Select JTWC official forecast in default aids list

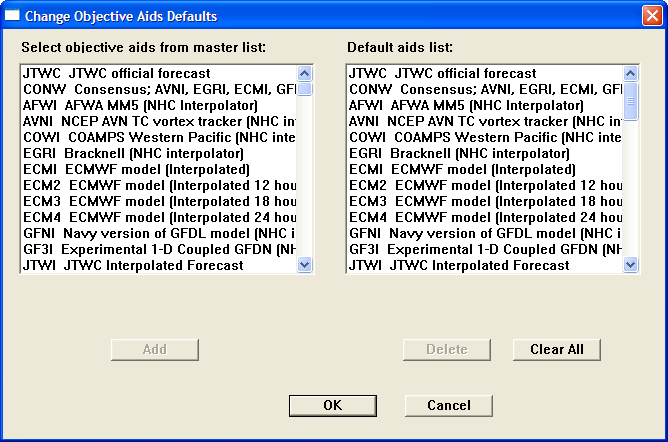pos(485,73)
